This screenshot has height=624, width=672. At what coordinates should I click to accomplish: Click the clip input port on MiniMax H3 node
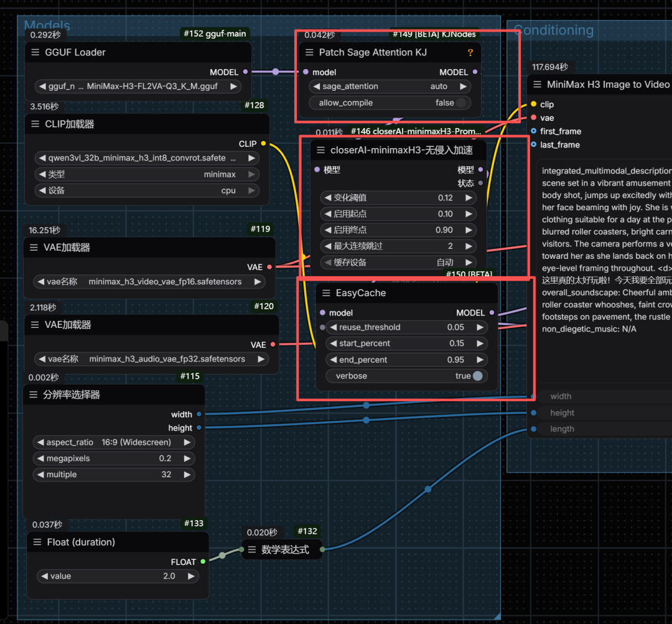pos(534,104)
